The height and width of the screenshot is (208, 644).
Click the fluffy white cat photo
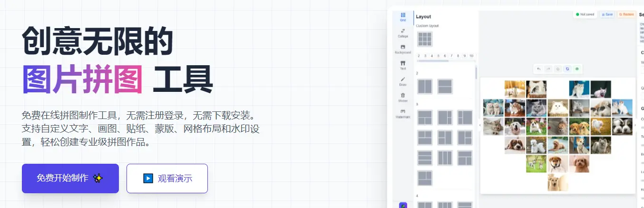[x=558, y=108]
